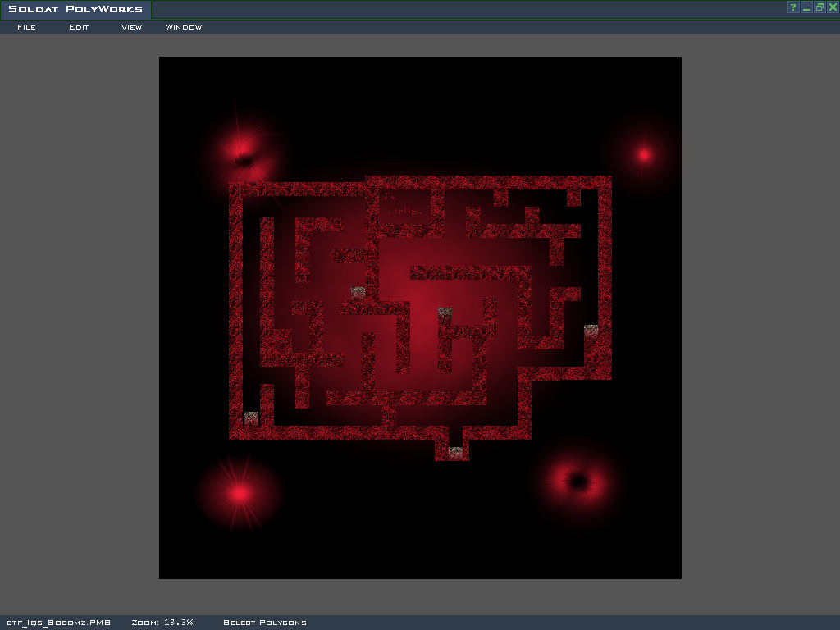Minimize the PolyWorks window
840x630 pixels.
tap(806, 7)
